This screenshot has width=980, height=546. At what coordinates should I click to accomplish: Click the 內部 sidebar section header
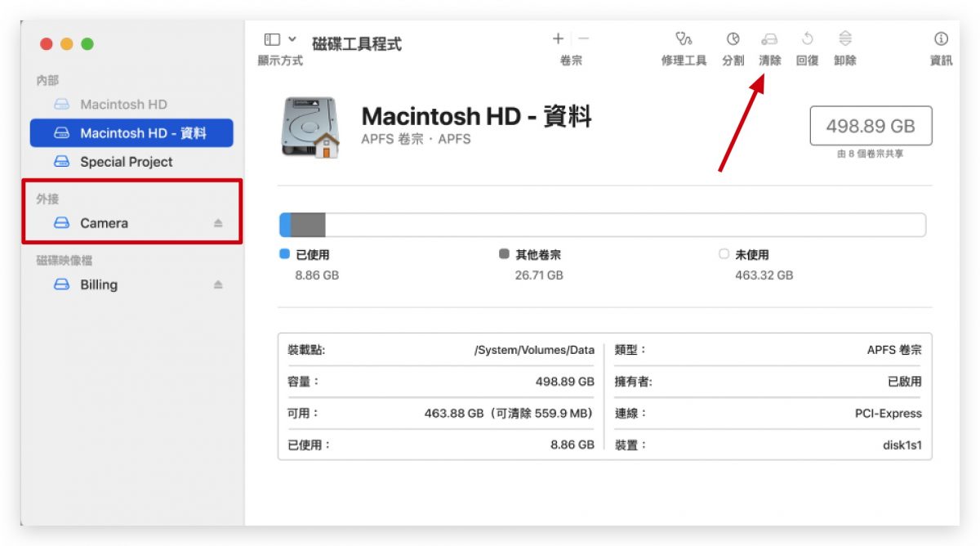point(47,80)
